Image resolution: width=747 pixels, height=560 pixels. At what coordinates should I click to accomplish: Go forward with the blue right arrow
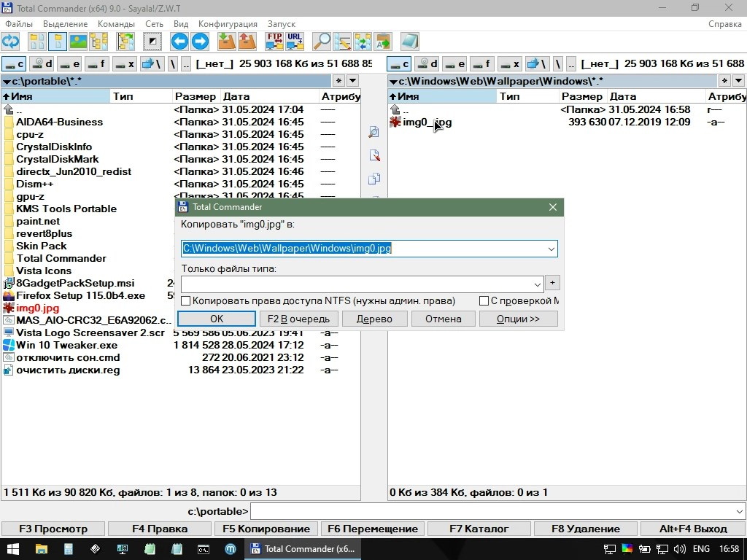[x=200, y=42]
